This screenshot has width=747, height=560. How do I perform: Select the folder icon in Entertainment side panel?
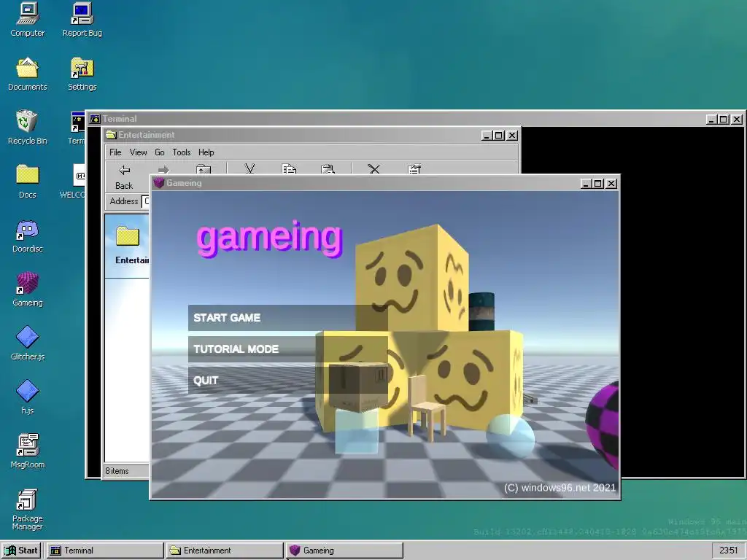point(128,236)
